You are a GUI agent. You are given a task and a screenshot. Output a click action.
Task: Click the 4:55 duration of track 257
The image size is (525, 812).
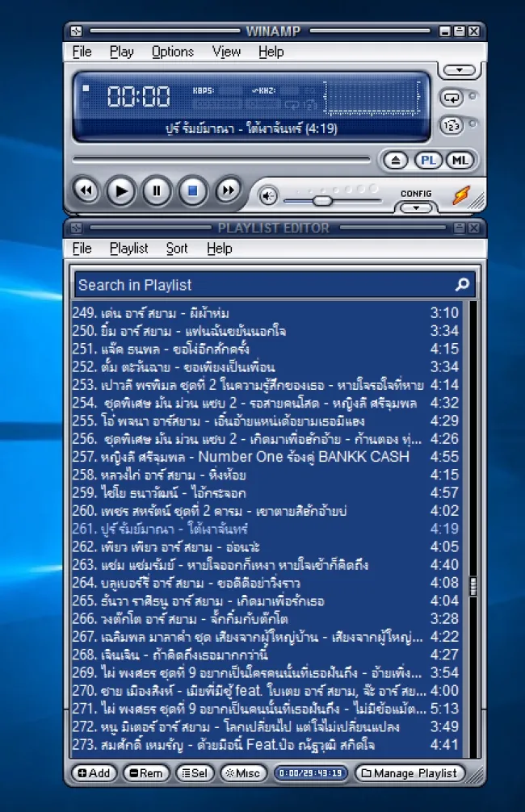pos(445,457)
